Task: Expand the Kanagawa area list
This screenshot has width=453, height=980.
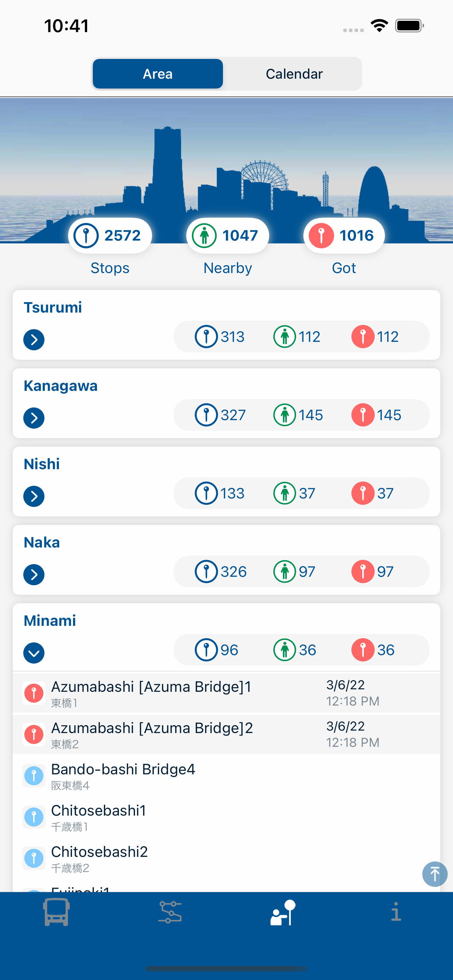Action: [34, 418]
